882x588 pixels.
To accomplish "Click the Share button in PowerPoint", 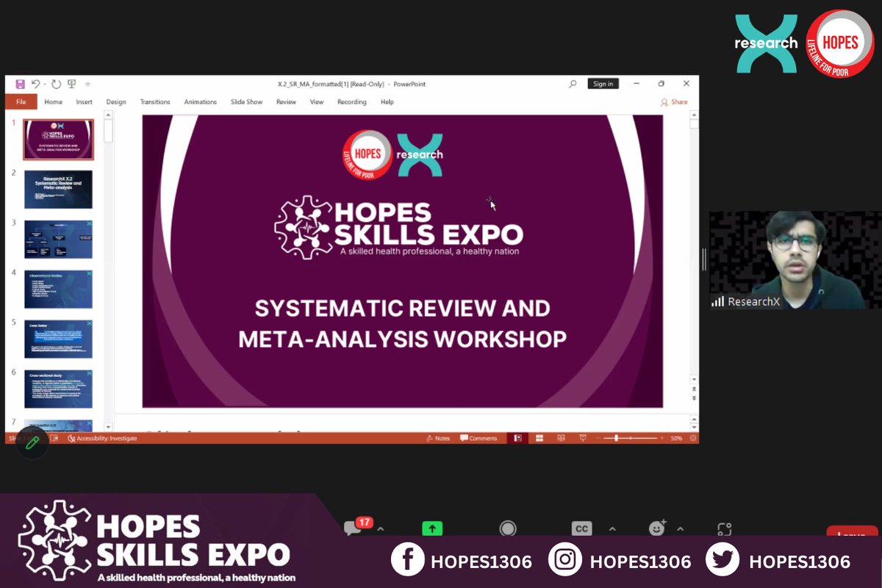I will pyautogui.click(x=674, y=102).
